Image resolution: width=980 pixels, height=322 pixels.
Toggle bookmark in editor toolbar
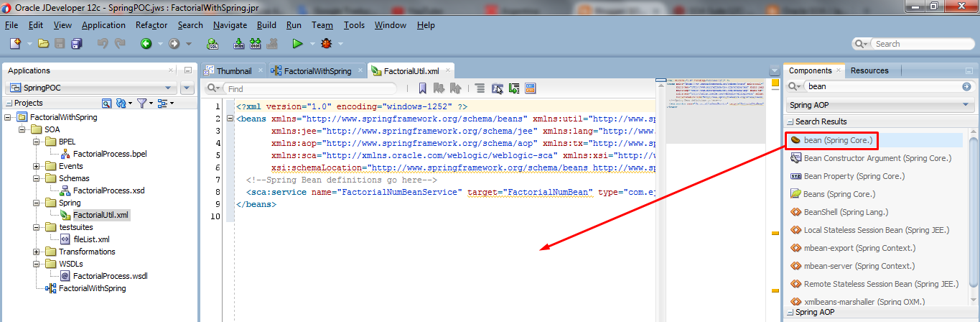click(x=423, y=88)
